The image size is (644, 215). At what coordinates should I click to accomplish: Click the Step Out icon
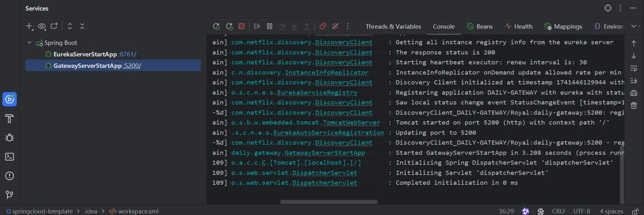coord(306,26)
